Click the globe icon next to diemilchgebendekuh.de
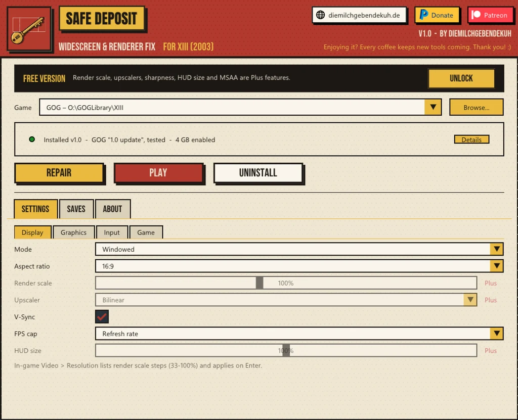 [x=320, y=15]
